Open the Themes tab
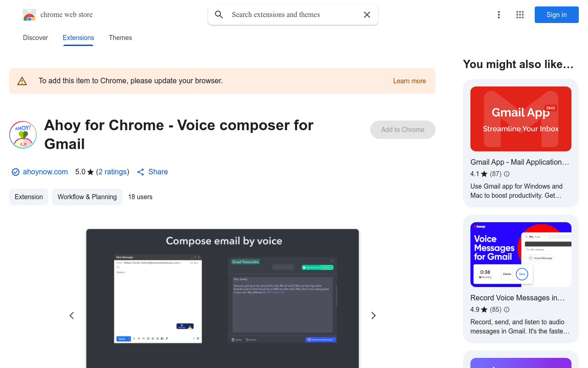Viewport: 588px width, 368px height. click(120, 38)
